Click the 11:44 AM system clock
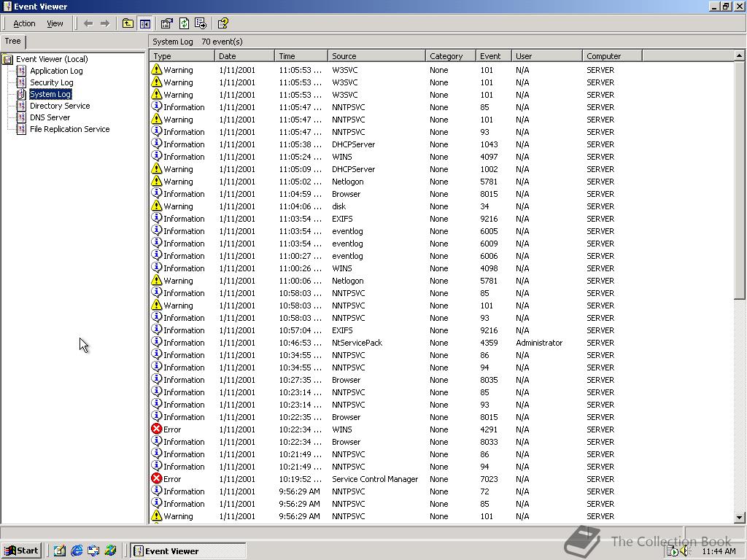The image size is (747, 560). pos(719,551)
